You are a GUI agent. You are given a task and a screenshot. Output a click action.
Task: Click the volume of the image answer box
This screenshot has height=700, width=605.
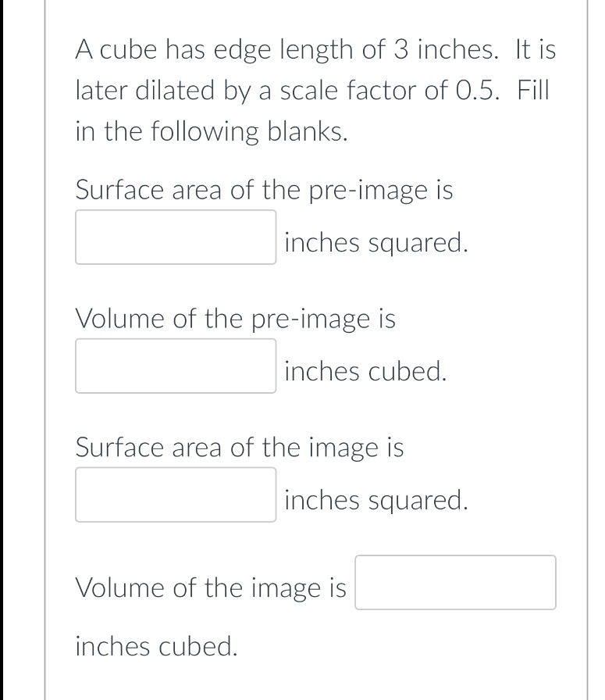pyautogui.click(x=455, y=582)
